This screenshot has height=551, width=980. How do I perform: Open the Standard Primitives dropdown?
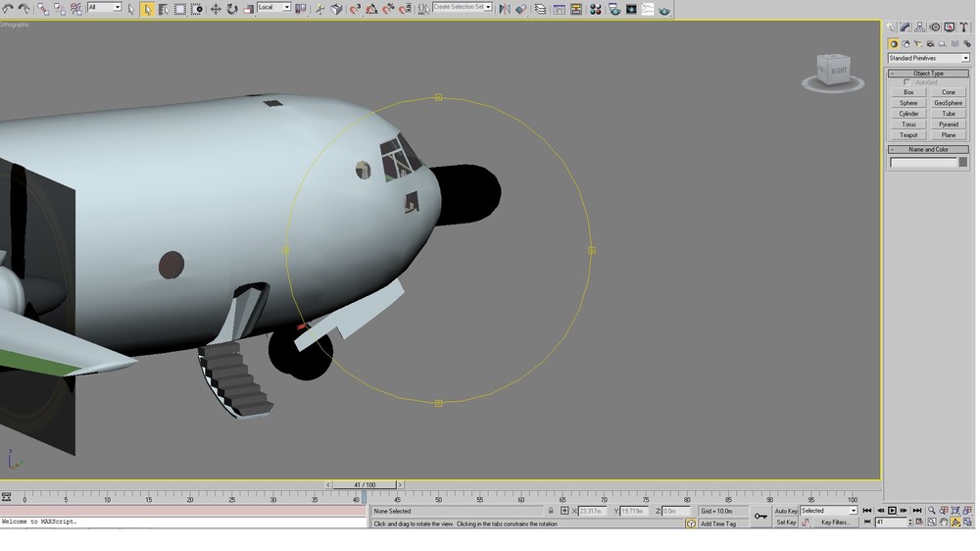pyautogui.click(x=929, y=58)
